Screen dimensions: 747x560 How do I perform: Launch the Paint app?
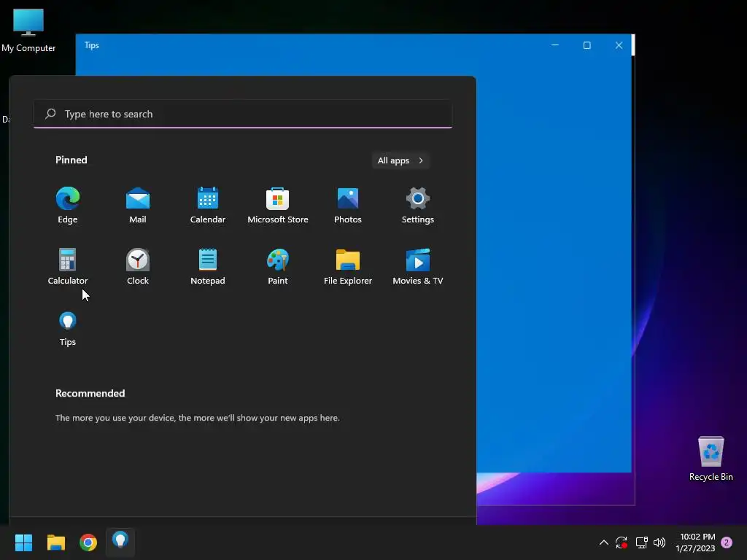click(278, 267)
